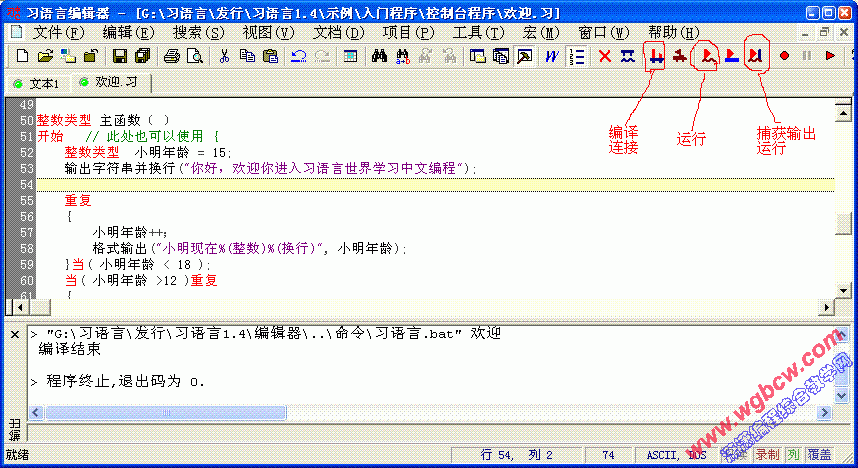Click output panel scroll right arrow

click(824, 412)
